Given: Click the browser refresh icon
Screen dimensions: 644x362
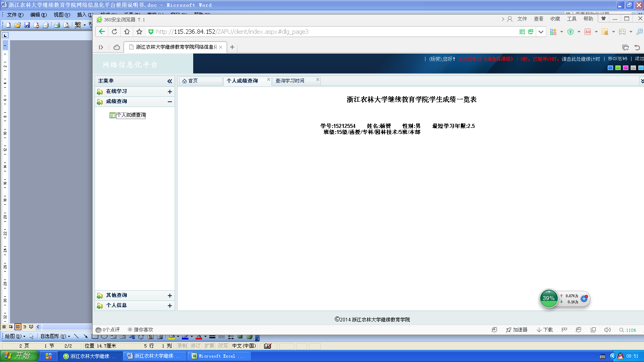Looking at the screenshot, I should pyautogui.click(x=114, y=32).
